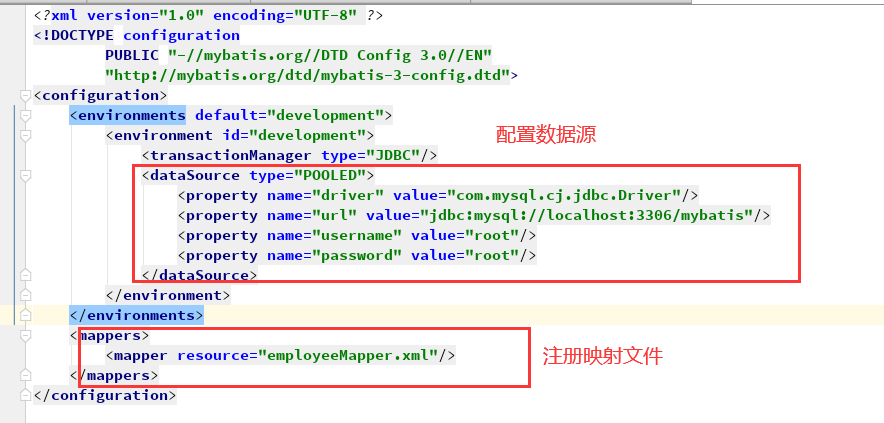Click fold marker beside closing environment tag

click(x=24, y=295)
